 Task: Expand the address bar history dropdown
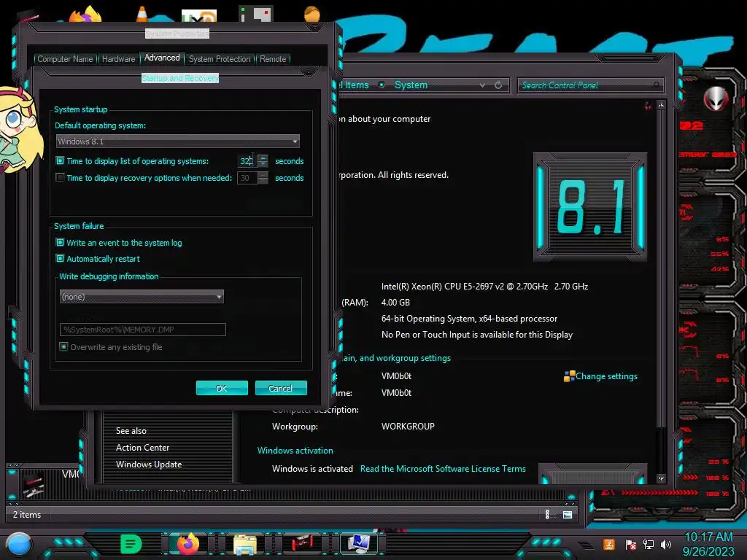coord(483,85)
